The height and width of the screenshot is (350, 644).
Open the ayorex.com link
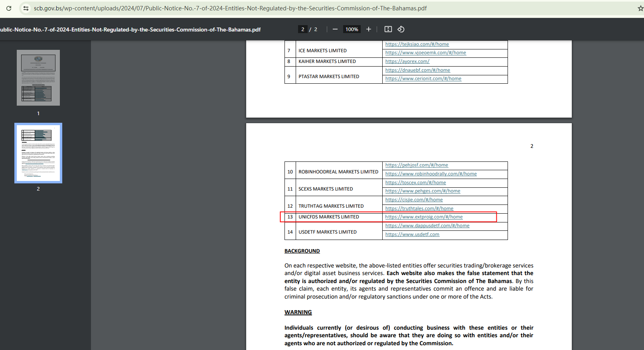pos(407,61)
